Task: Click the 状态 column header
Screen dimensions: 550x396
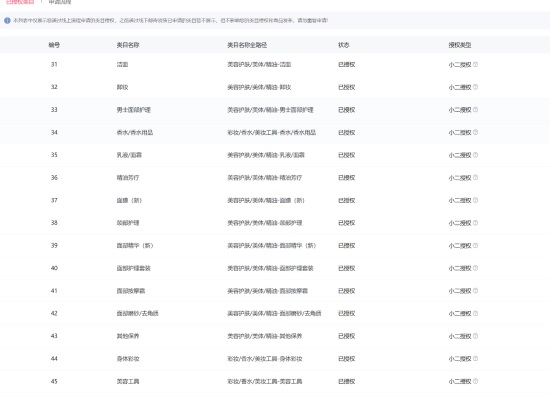Action: coord(343,45)
